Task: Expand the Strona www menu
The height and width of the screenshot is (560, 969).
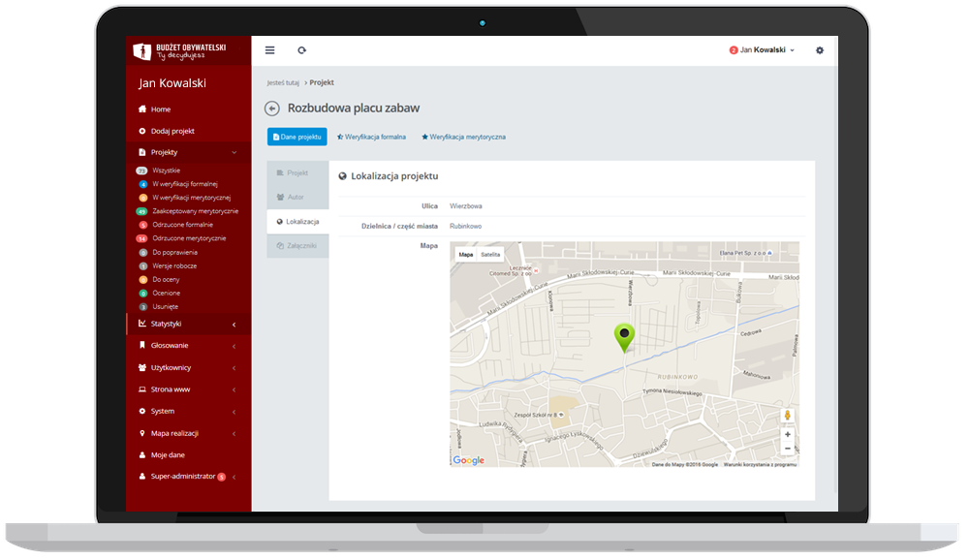Action: point(189,389)
